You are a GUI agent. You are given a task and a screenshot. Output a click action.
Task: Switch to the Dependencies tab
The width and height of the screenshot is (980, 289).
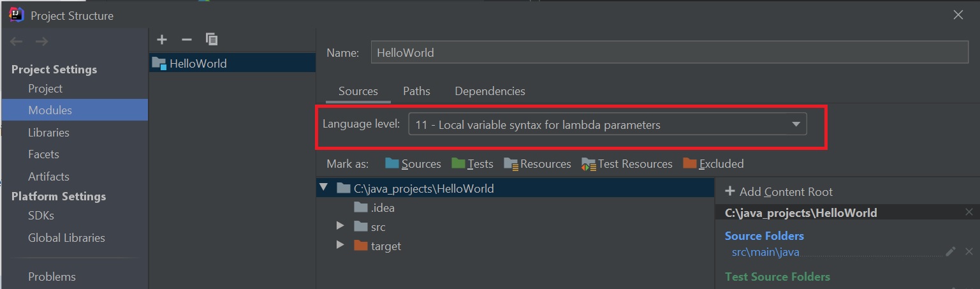pos(490,91)
